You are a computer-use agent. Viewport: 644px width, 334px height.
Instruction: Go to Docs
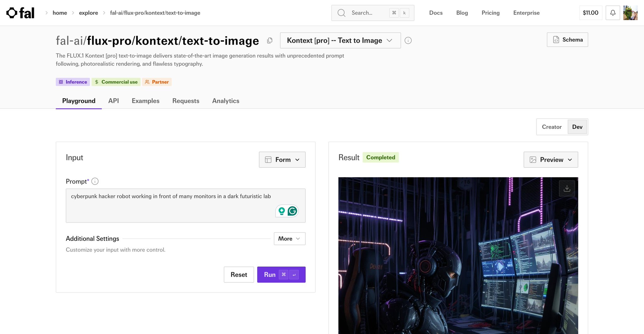coord(436,13)
